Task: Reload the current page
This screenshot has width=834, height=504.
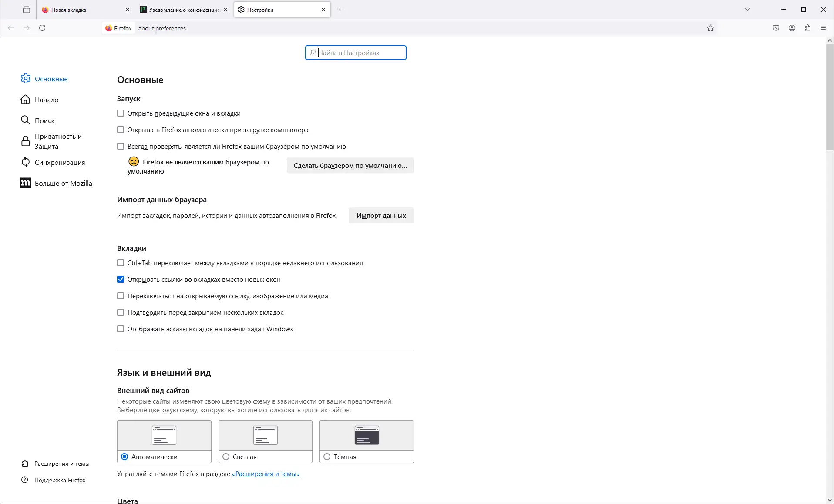Action: click(42, 28)
